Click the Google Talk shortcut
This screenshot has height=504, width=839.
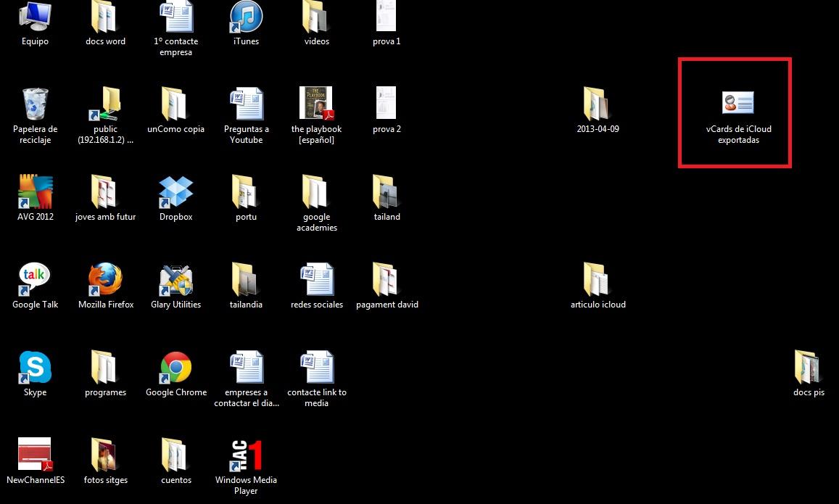35,280
